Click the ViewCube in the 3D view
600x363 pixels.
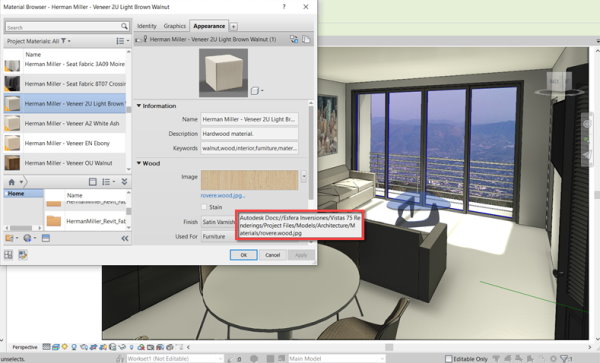pyautogui.click(x=558, y=82)
